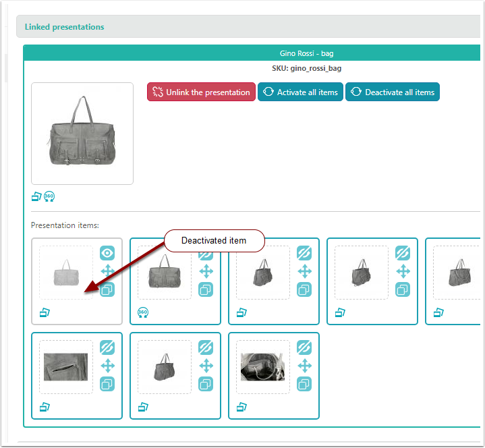Image resolution: width=485 pixels, height=448 pixels.
Task: Click Deactivate all items button
Action: point(392,92)
